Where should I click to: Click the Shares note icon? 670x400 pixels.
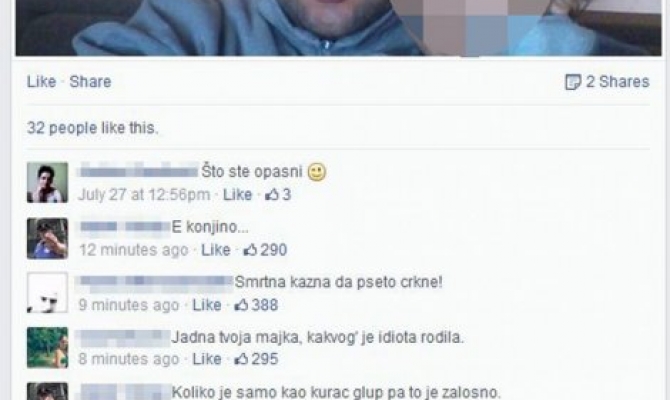[573, 82]
